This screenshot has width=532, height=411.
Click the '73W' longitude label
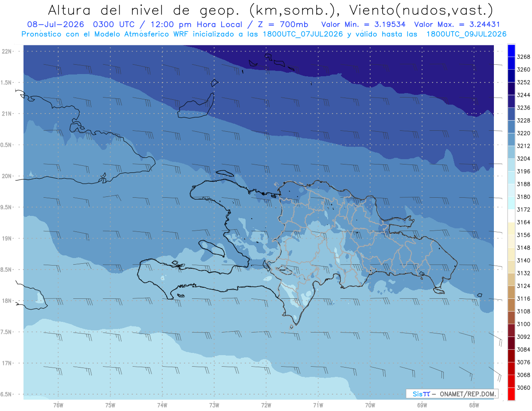pos(214,405)
